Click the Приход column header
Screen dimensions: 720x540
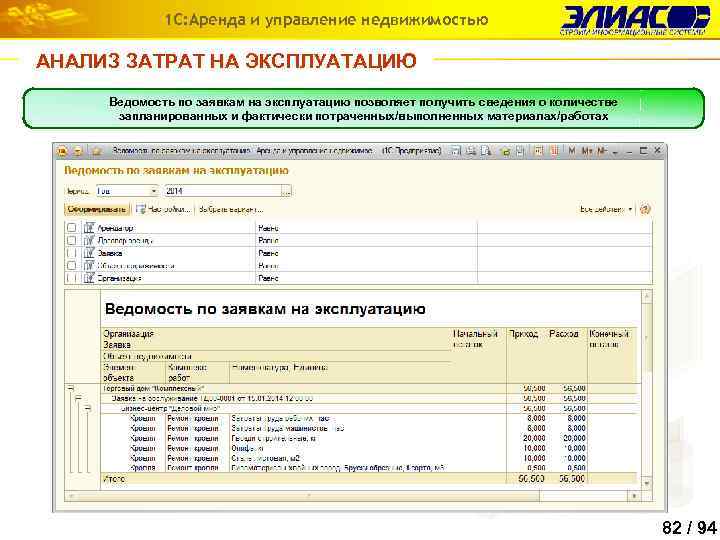pyautogui.click(x=523, y=334)
